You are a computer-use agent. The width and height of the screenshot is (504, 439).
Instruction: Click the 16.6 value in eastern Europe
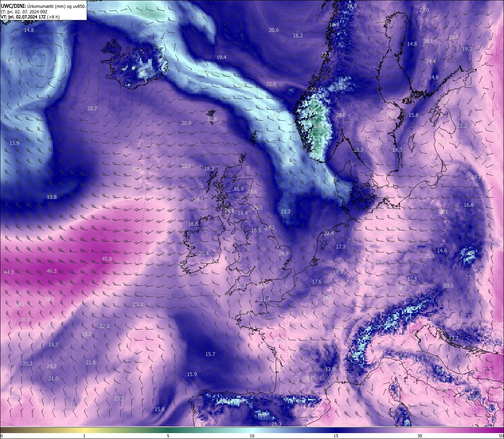click(469, 205)
